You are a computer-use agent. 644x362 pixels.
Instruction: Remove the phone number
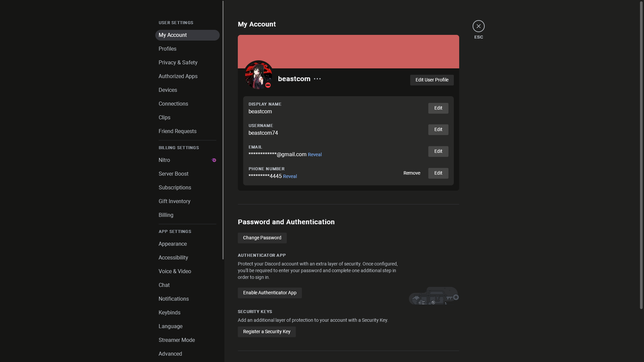(412, 173)
